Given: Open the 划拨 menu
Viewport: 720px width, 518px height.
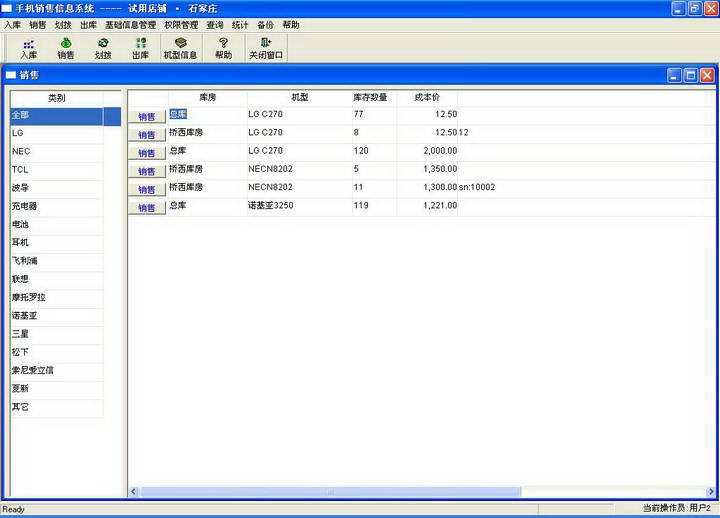Looking at the screenshot, I should pos(63,25).
